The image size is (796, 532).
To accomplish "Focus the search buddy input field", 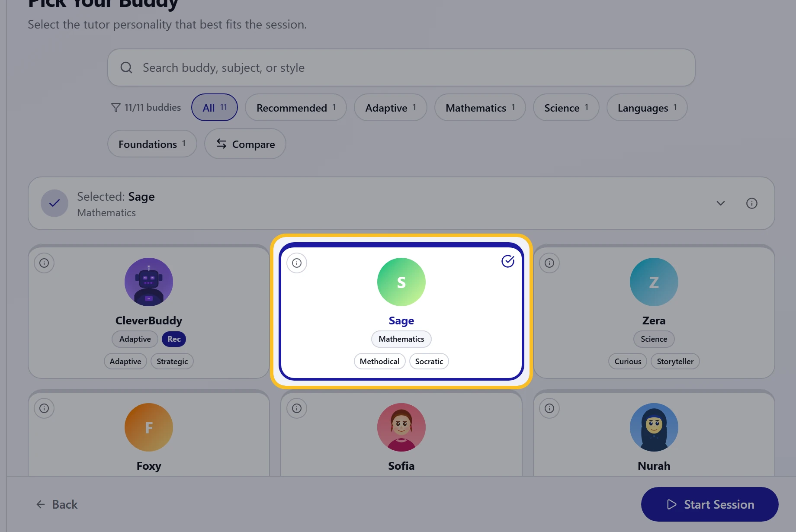I will pos(401,67).
